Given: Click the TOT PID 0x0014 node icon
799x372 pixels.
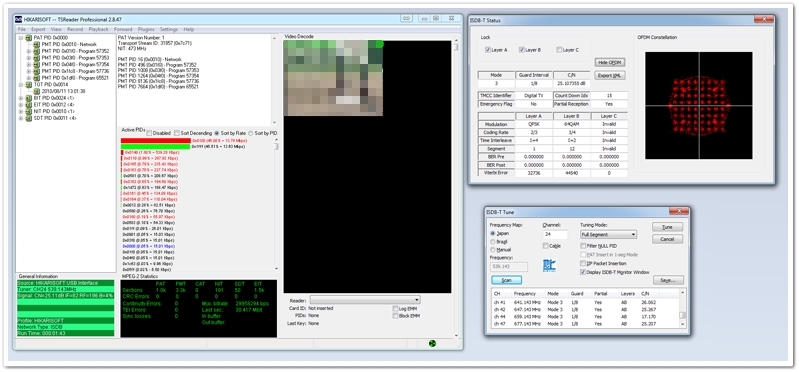Looking at the screenshot, I should coord(29,85).
